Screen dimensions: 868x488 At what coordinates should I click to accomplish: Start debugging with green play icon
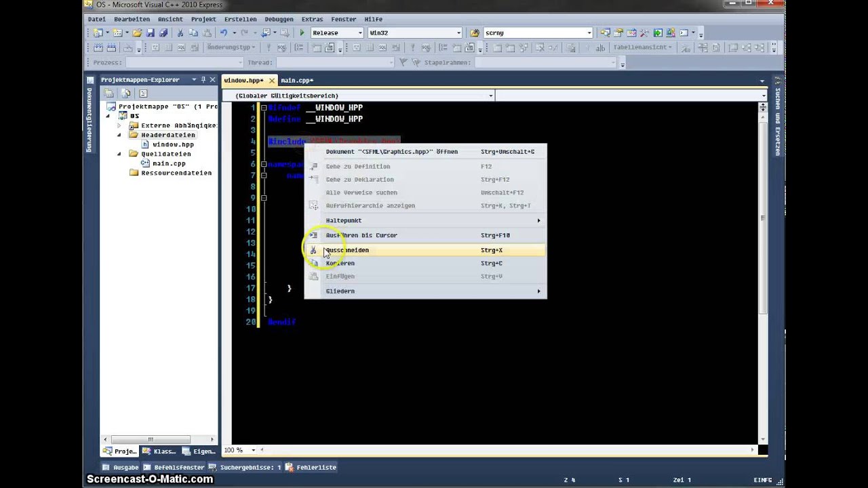[x=302, y=33]
